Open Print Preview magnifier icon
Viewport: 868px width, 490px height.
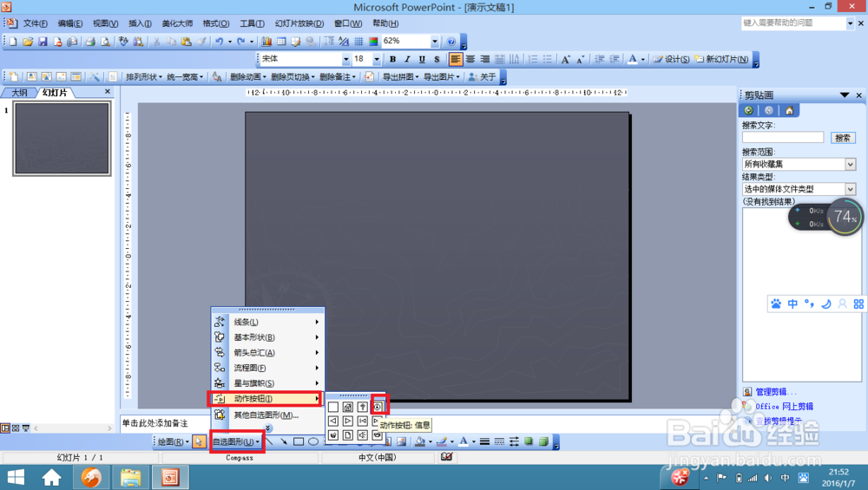(x=105, y=42)
